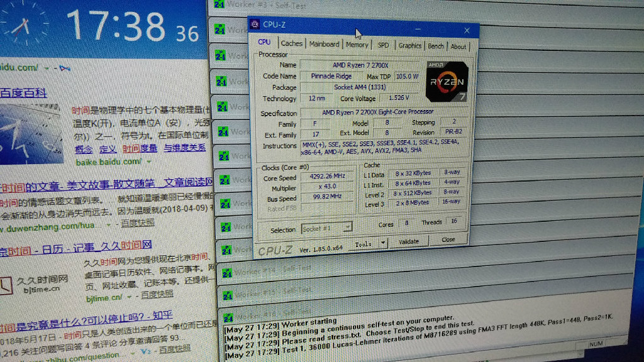Click the Package value Socket AM4 (1331)
Image resolution: width=644 pixels, height=362 pixels.
pyautogui.click(x=360, y=87)
